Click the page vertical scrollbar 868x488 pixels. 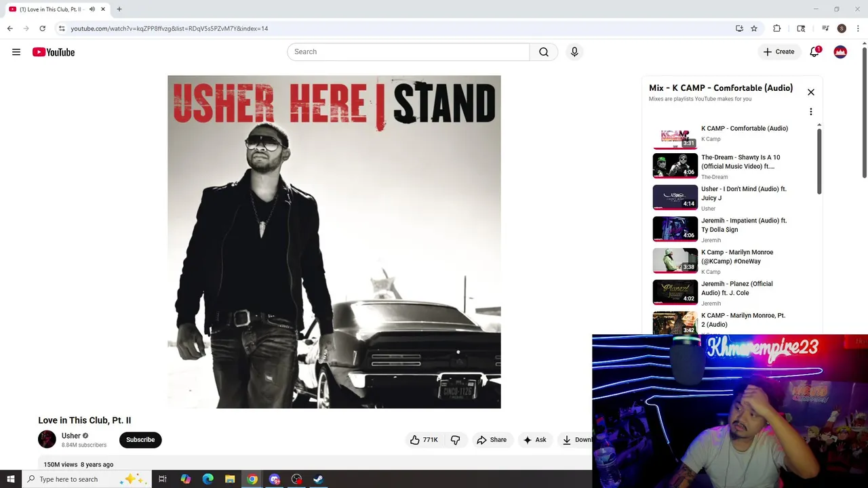coord(864,112)
